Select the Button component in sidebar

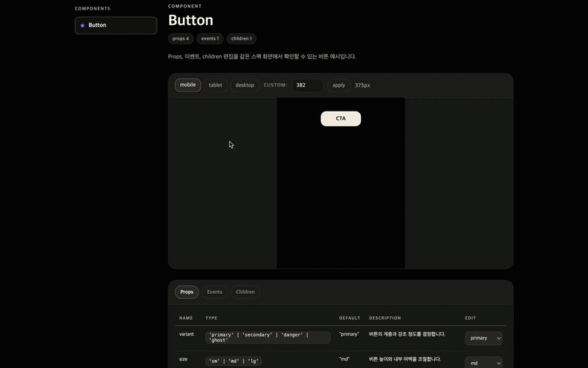coord(116,25)
